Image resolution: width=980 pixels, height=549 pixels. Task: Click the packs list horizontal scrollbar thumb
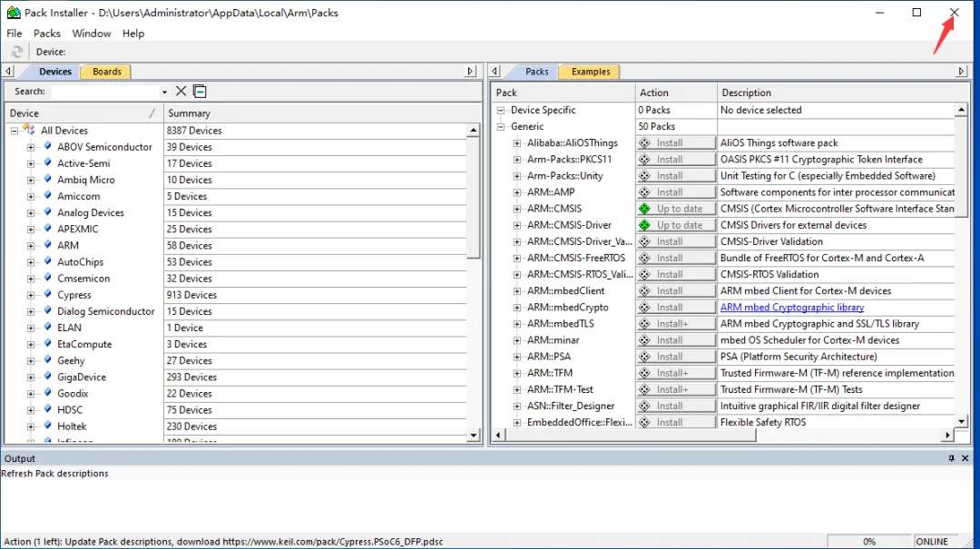pyautogui.click(x=630, y=436)
